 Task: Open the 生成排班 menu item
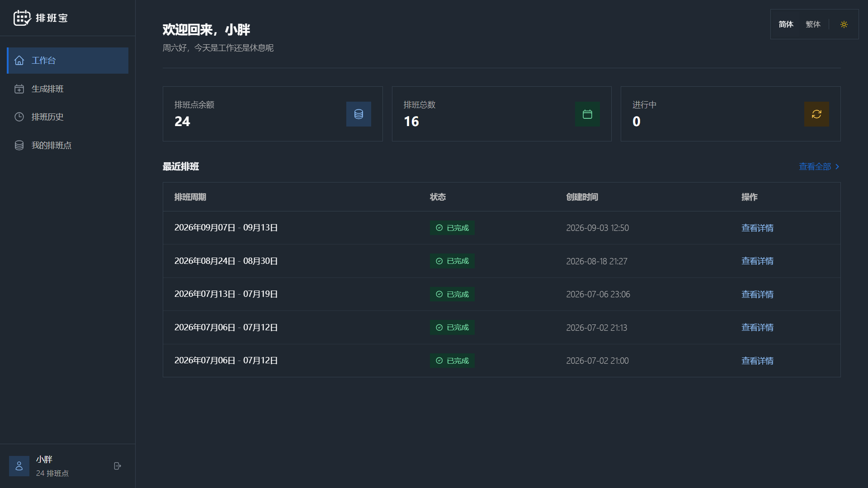68,89
